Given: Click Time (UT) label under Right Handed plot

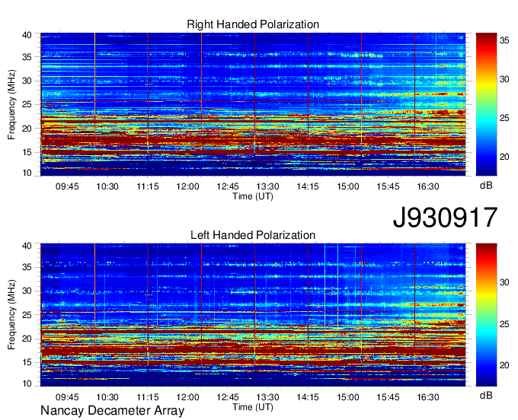Looking at the screenshot, I should point(253,196).
